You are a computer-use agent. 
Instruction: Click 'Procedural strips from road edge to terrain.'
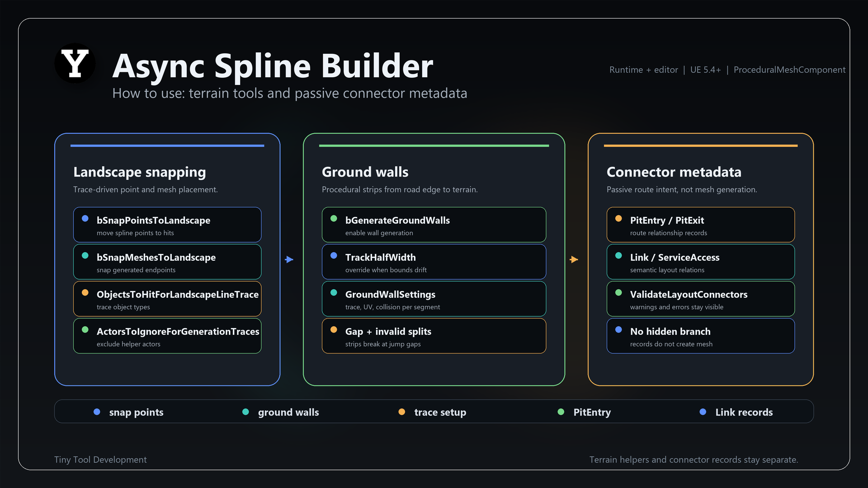coord(400,189)
